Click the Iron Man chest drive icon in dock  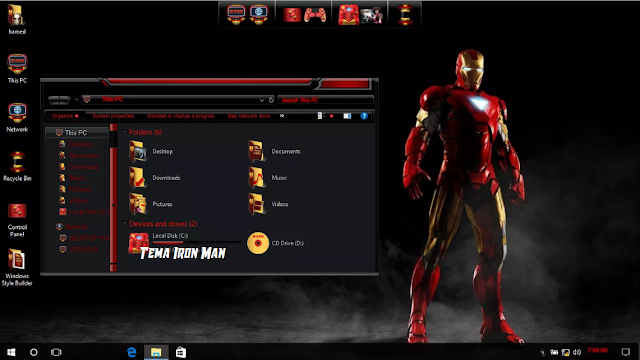[349, 15]
